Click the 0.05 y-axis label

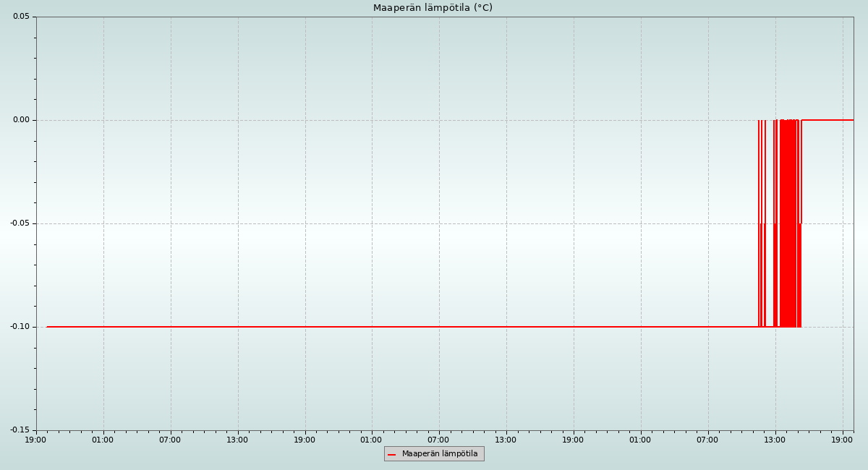tap(21, 17)
